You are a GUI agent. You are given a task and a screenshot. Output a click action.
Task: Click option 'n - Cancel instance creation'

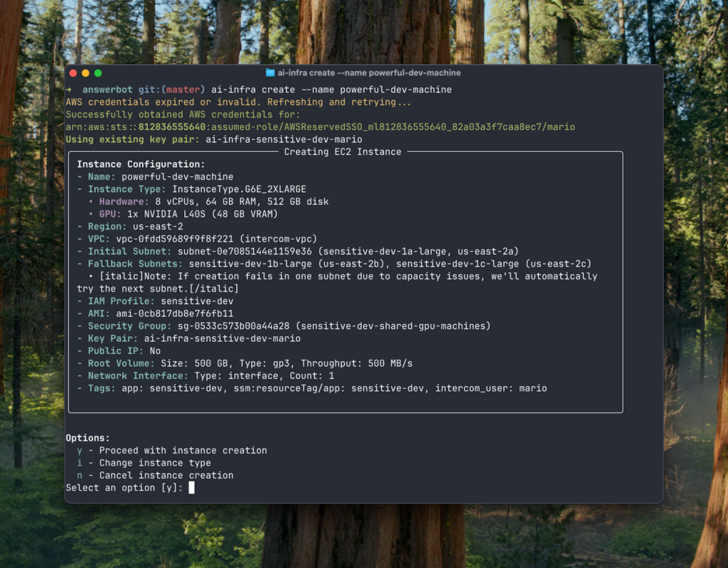coord(155,476)
